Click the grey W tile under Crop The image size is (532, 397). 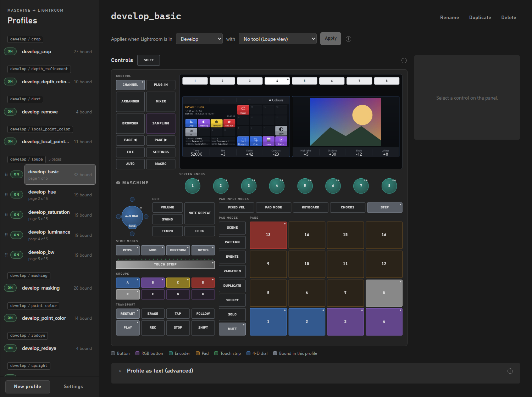coord(191,132)
